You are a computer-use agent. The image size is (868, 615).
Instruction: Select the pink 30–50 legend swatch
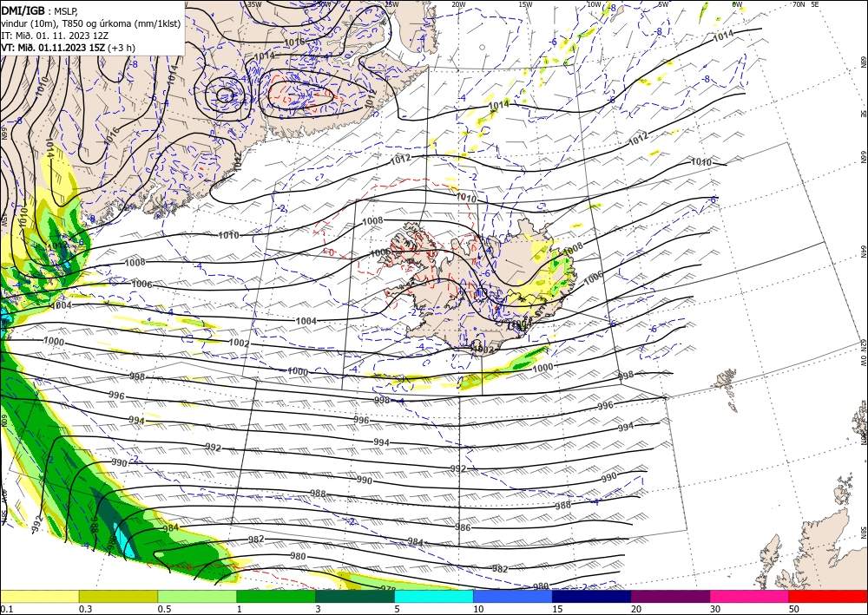pyautogui.click(x=749, y=596)
